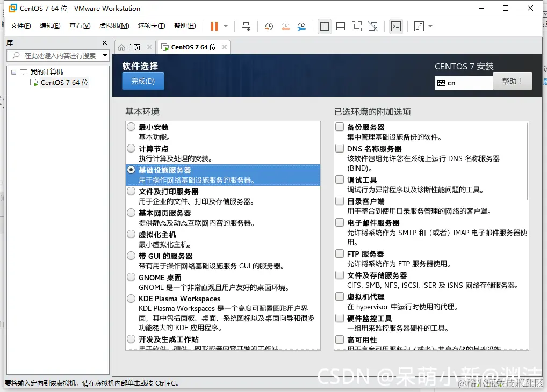
Task: Toggle the library sidebar view icon
Action: [x=325, y=26]
